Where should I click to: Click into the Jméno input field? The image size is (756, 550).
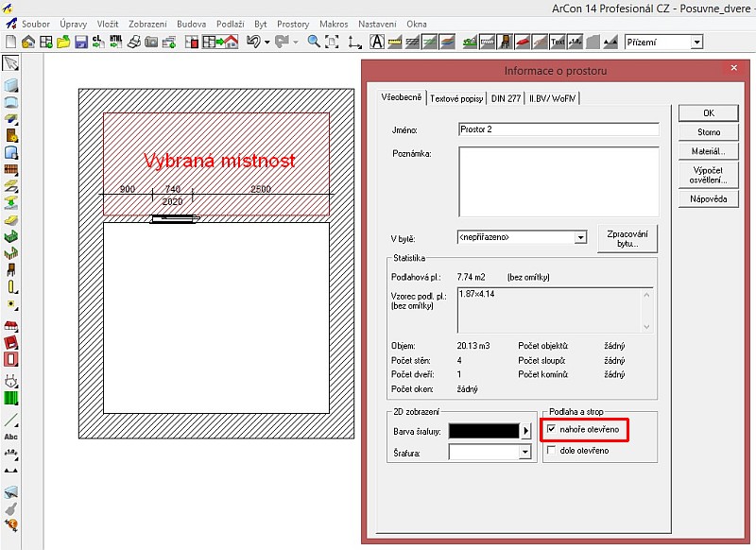click(x=558, y=129)
